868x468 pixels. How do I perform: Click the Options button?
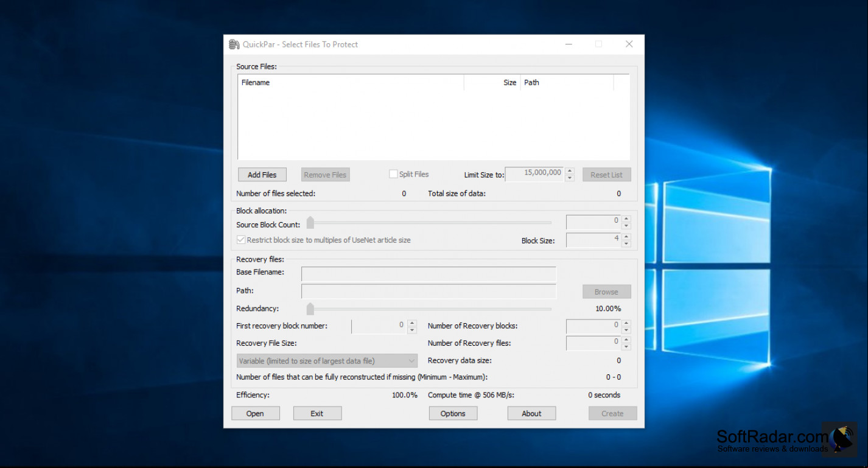coord(453,413)
